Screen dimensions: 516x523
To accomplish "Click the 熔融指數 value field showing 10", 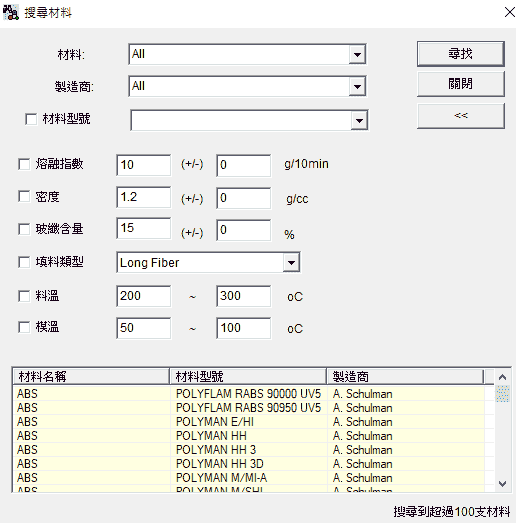I will [144, 165].
